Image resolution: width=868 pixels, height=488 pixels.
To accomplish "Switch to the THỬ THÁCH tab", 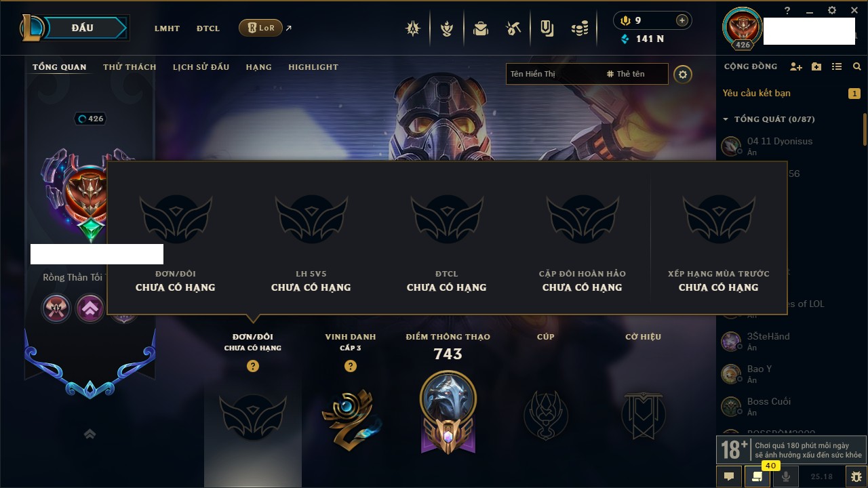I will click(x=130, y=67).
